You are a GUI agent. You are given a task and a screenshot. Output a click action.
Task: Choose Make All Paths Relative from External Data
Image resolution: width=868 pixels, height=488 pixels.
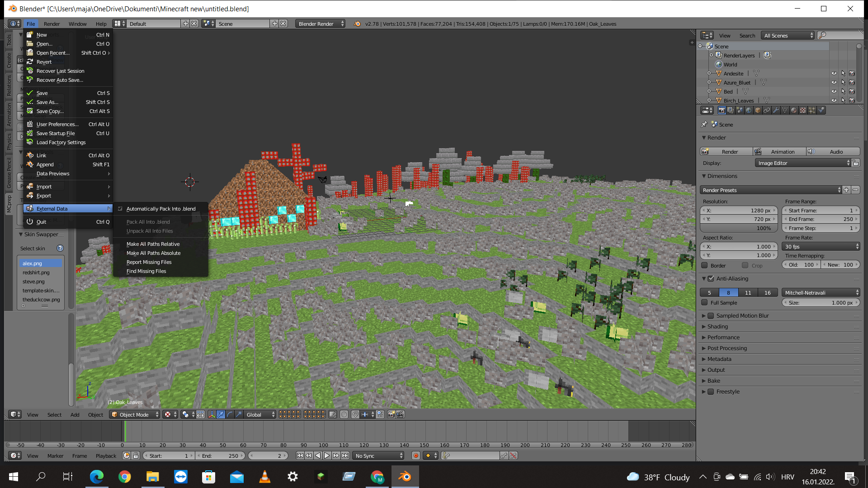click(153, 244)
